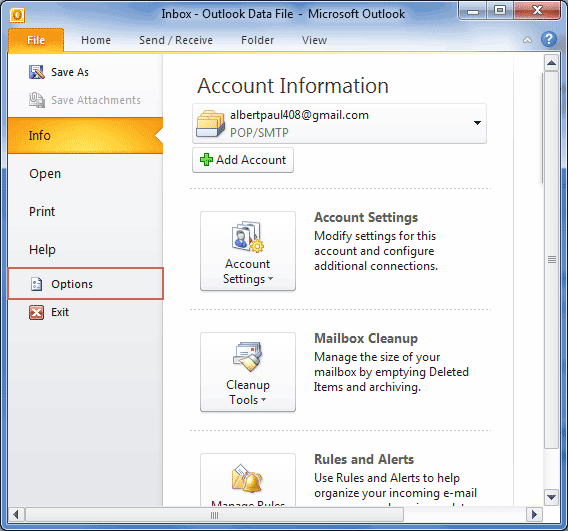
Task: Close the Outlook window
Action: pos(537,11)
